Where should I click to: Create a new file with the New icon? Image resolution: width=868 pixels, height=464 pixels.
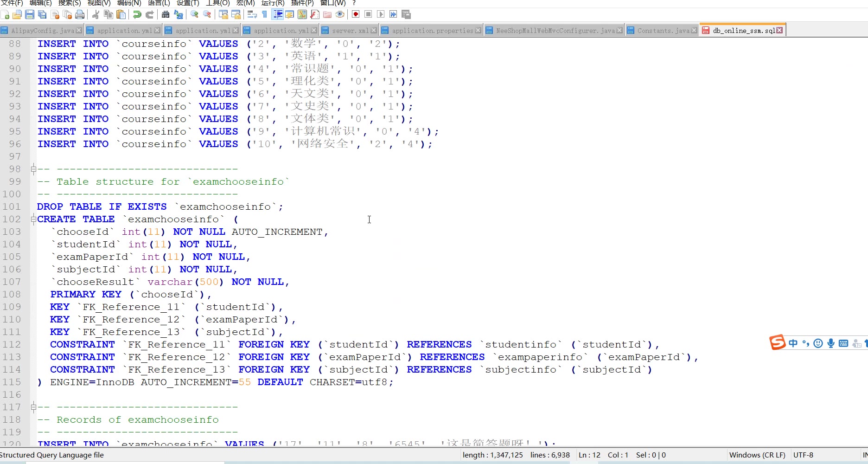5,14
